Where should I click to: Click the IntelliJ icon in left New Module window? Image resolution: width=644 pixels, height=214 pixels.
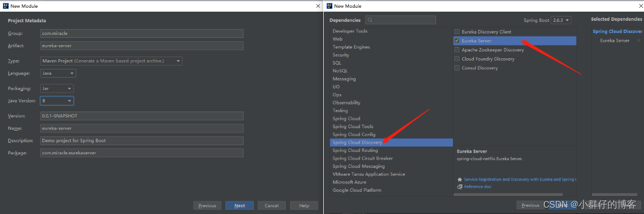5,6
